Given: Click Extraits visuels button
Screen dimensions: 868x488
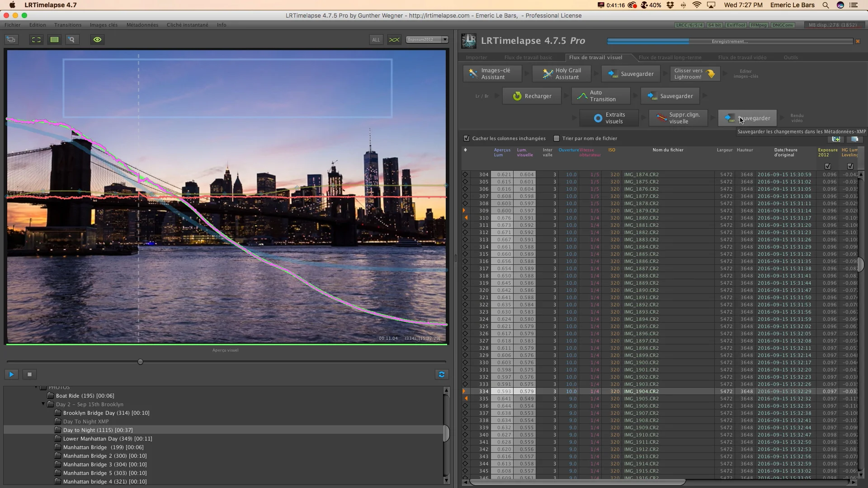Looking at the screenshot, I should (x=609, y=118).
